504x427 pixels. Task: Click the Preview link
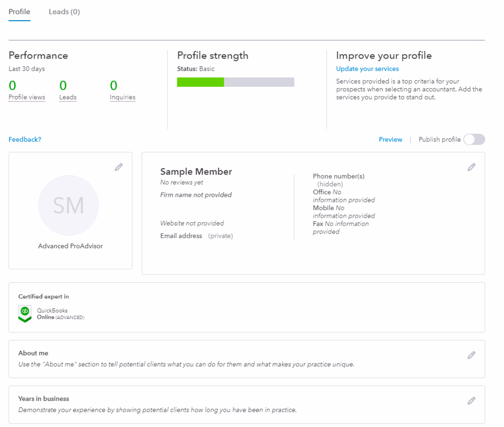[390, 139]
